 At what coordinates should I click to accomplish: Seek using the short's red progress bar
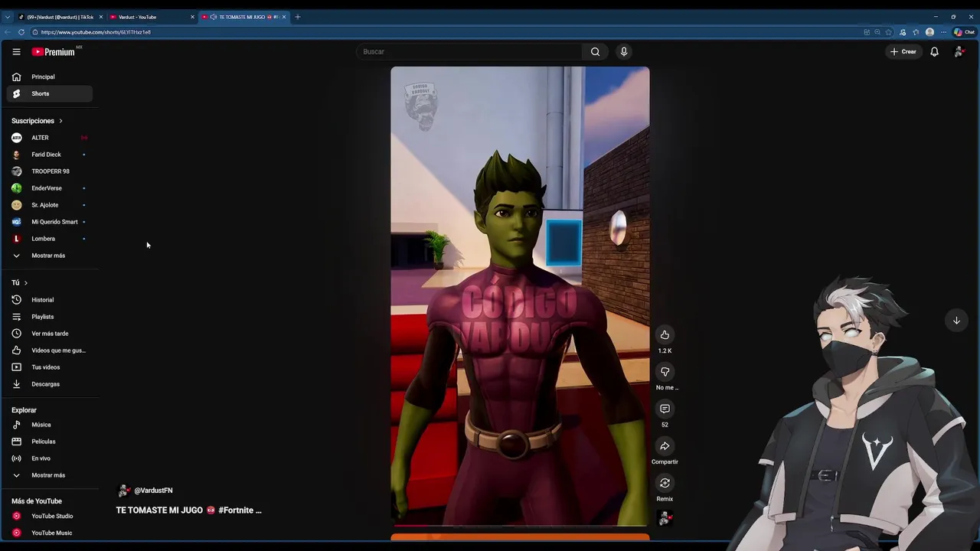(520, 526)
